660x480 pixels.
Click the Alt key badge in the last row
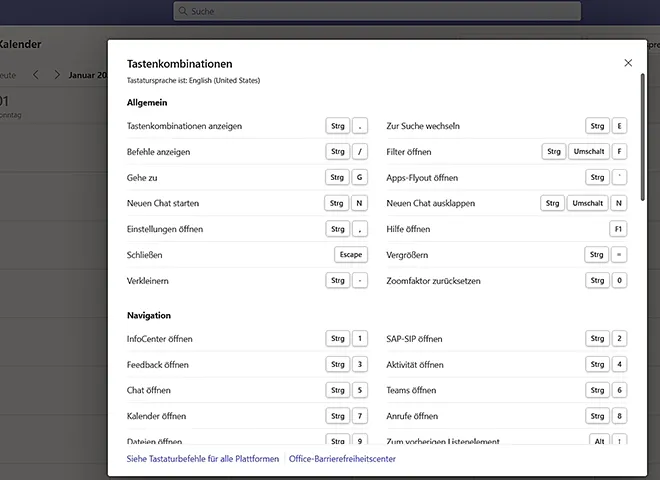tap(598, 441)
